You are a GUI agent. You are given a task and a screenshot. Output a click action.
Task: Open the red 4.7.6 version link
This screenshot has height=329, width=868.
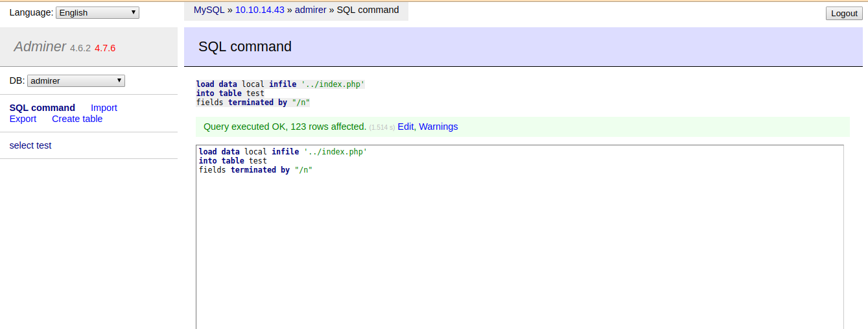[105, 48]
